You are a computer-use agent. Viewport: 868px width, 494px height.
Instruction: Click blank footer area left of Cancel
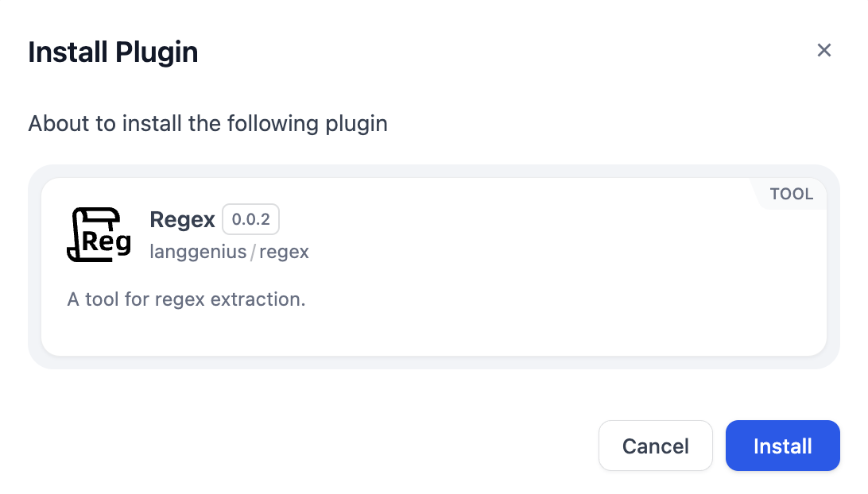pos(318,446)
